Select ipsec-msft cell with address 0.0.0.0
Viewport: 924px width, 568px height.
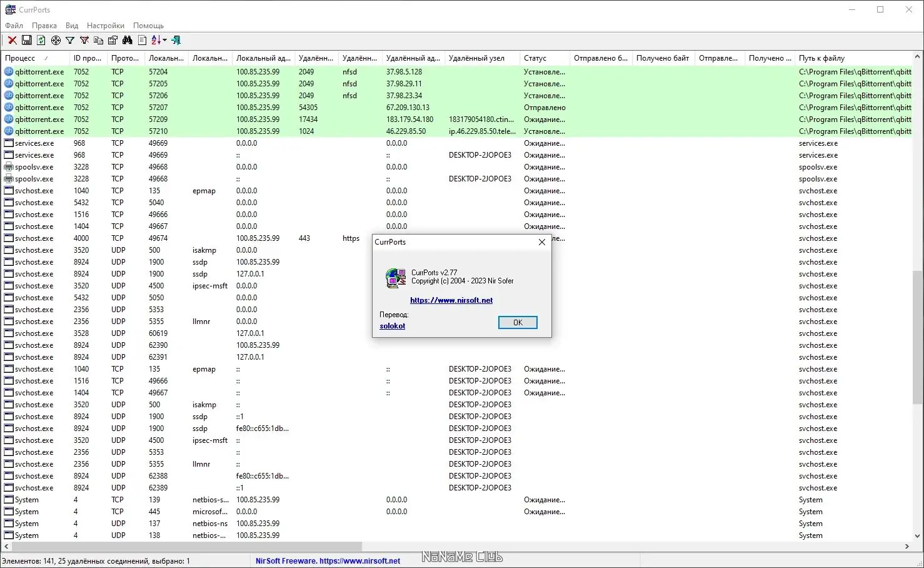[210, 286]
